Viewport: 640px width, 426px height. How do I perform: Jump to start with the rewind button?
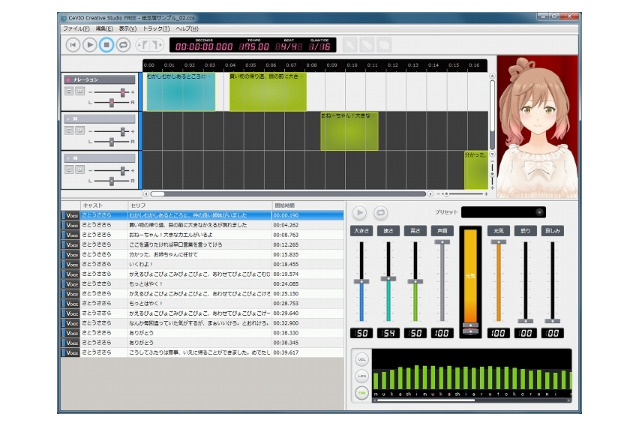tap(73, 45)
